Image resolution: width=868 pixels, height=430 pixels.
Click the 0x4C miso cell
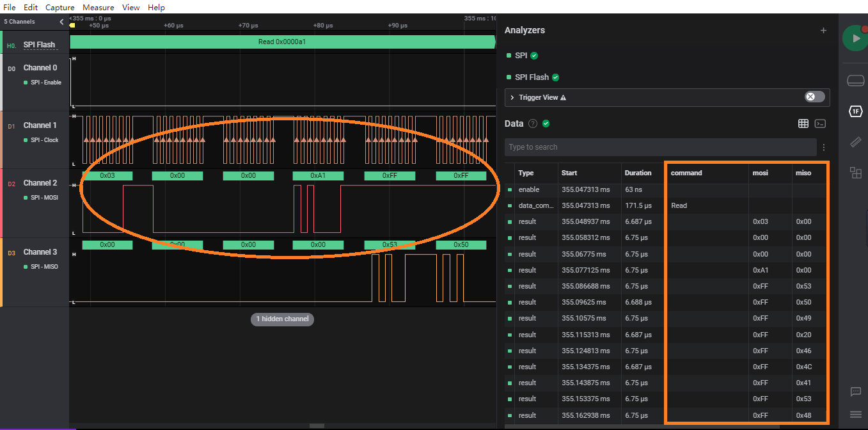tap(803, 367)
